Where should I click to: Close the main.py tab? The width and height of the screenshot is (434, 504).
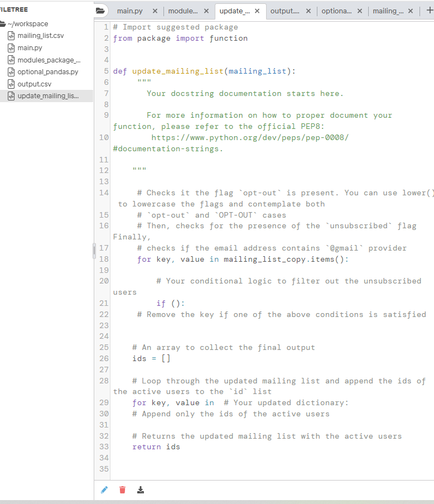155,11
